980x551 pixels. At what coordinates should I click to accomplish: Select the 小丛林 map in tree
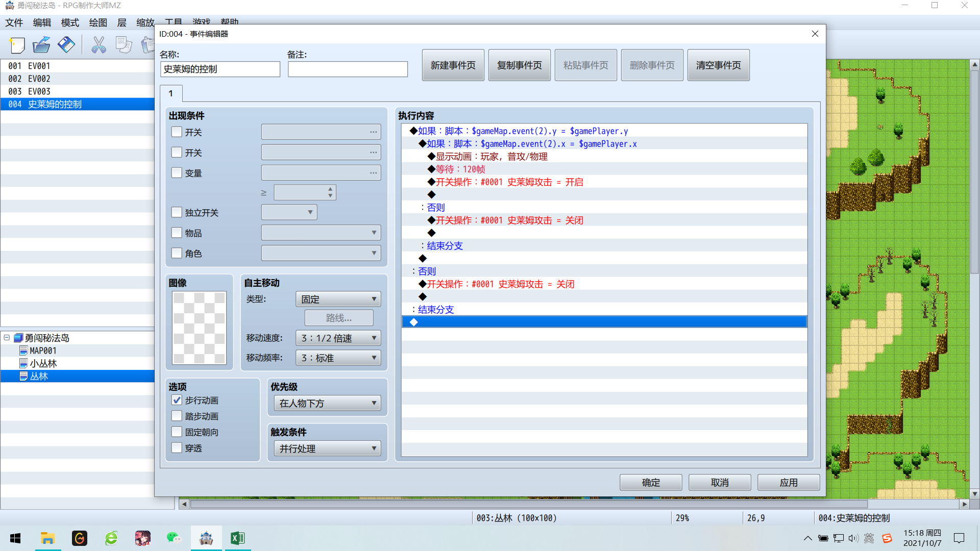pos(43,363)
